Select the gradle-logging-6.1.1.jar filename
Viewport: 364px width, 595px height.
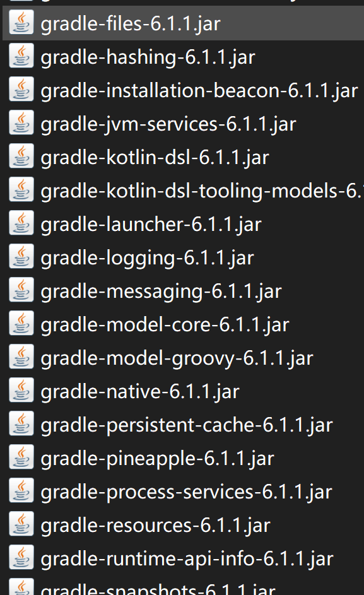pos(147,259)
